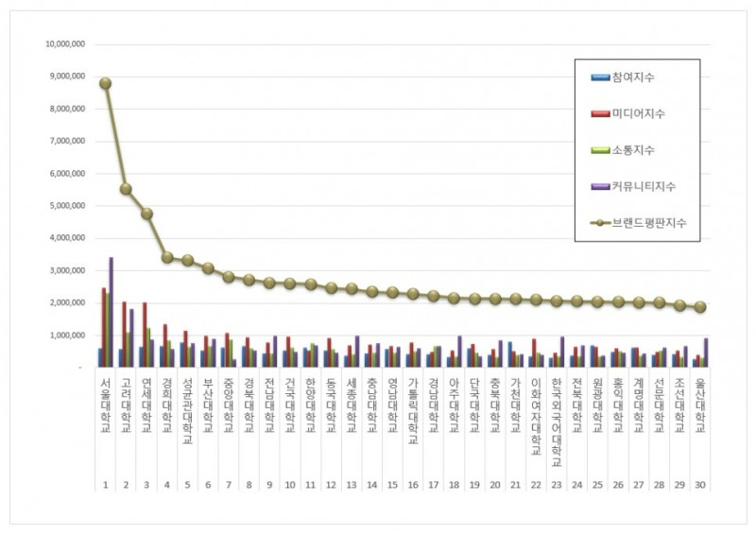Click the blue 참여지수 legend swatch
Viewport: 756px width, 534px height.
[x=600, y=78]
